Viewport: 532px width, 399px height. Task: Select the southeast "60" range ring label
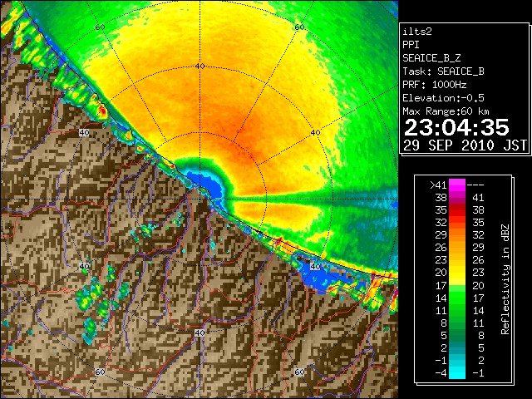(x=299, y=372)
